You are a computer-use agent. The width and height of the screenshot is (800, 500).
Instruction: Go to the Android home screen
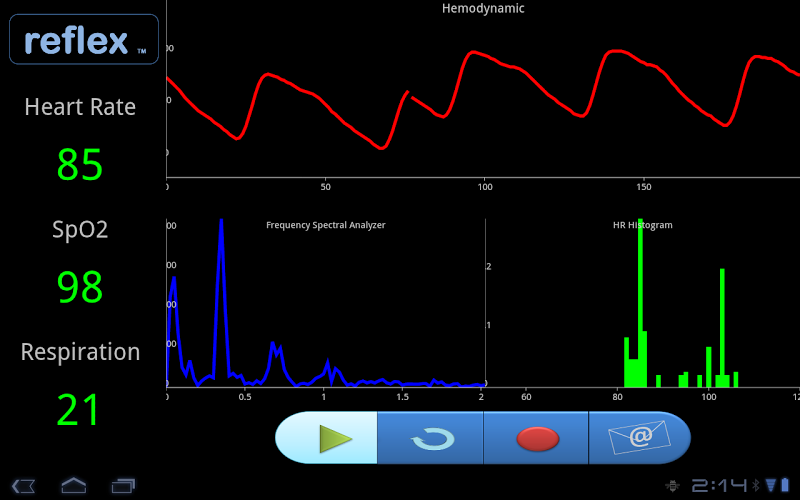coord(74,485)
